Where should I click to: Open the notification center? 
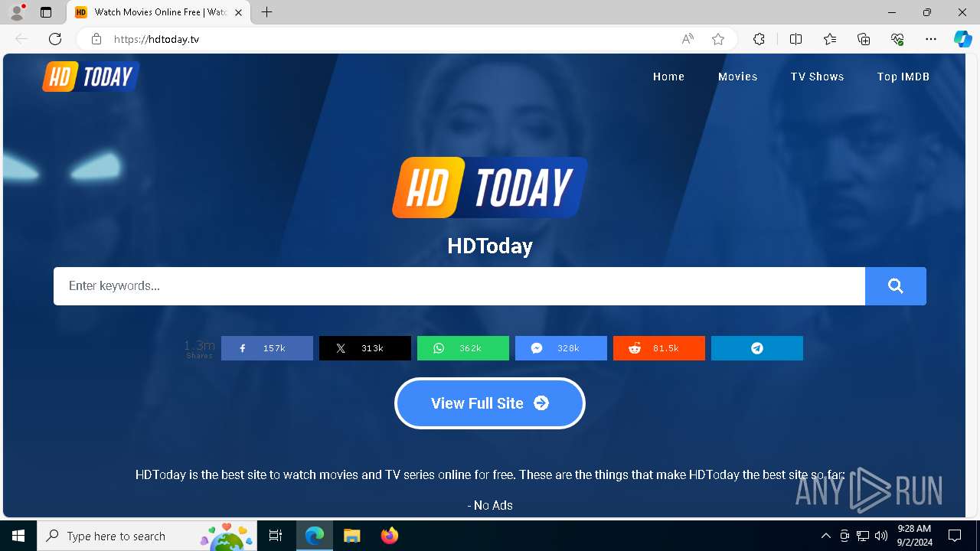955,536
